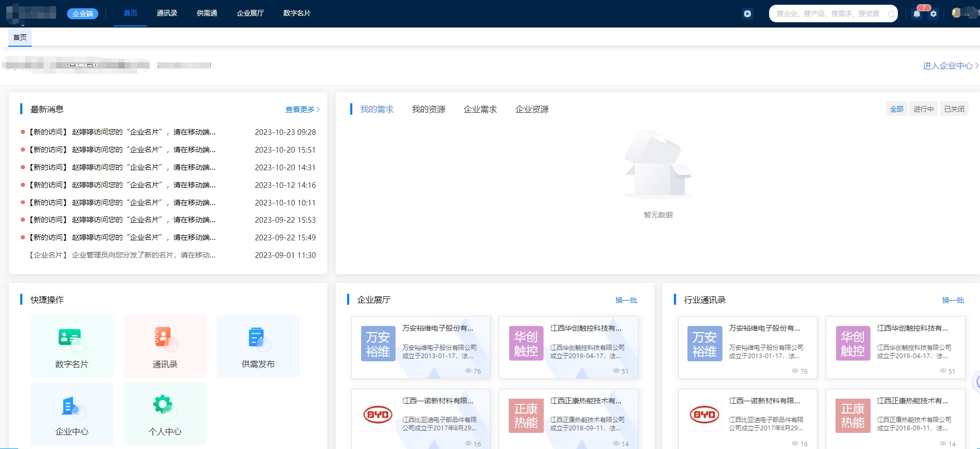Open message dated 2023-10-20 14:31
Viewport: 980px width, 449px height.
(168, 168)
